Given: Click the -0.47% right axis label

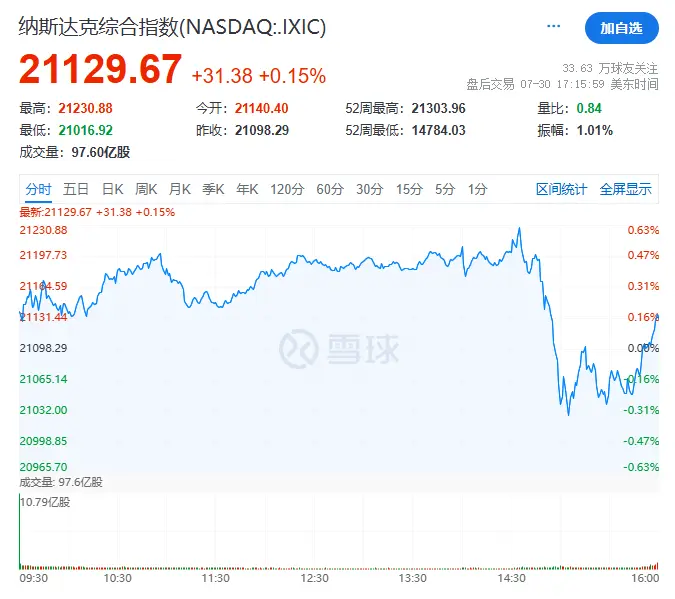Looking at the screenshot, I should click(641, 441).
